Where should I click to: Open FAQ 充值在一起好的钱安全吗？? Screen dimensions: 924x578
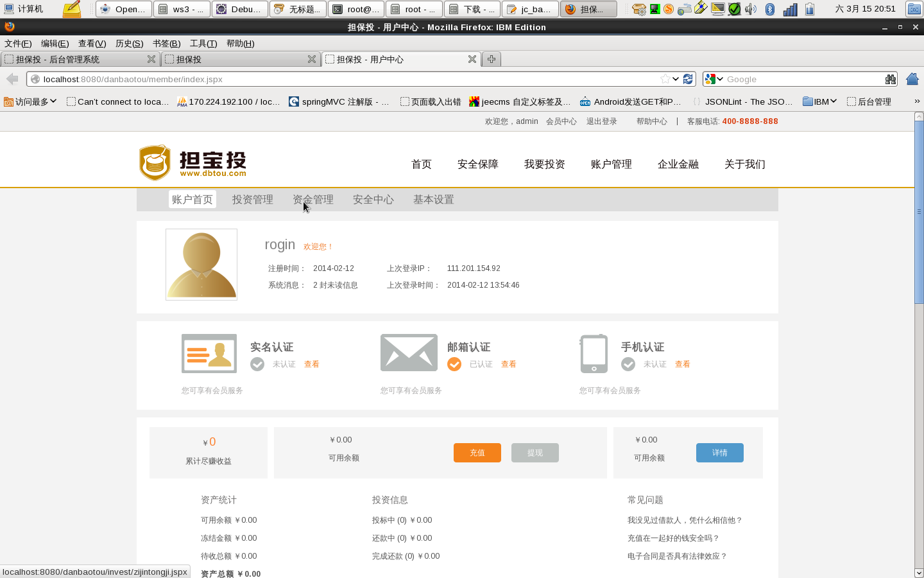[674, 538]
